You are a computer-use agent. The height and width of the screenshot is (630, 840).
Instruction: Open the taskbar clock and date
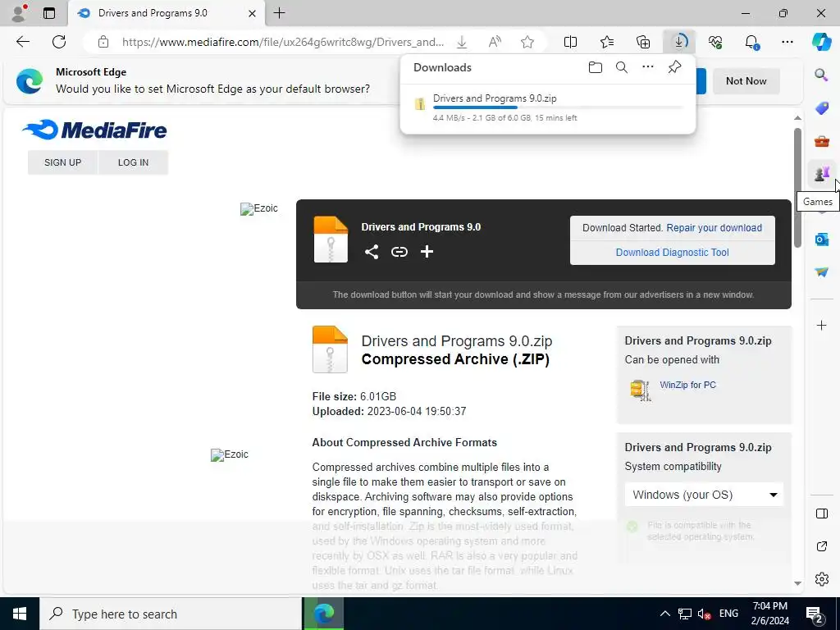click(x=769, y=614)
